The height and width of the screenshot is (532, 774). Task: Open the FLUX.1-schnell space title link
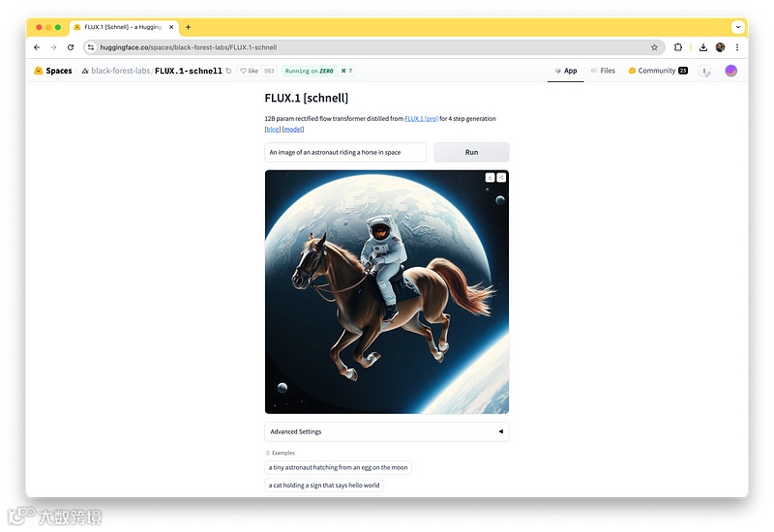point(189,71)
